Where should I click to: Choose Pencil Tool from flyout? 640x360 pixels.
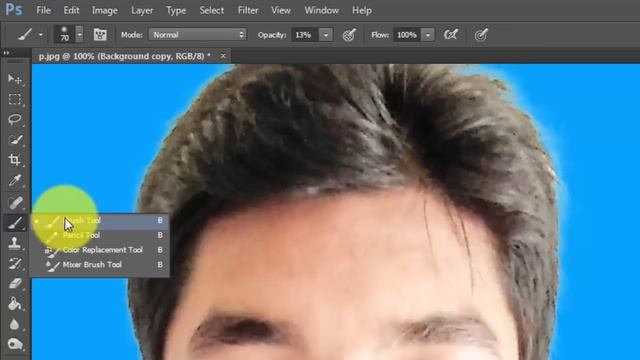(x=100, y=235)
